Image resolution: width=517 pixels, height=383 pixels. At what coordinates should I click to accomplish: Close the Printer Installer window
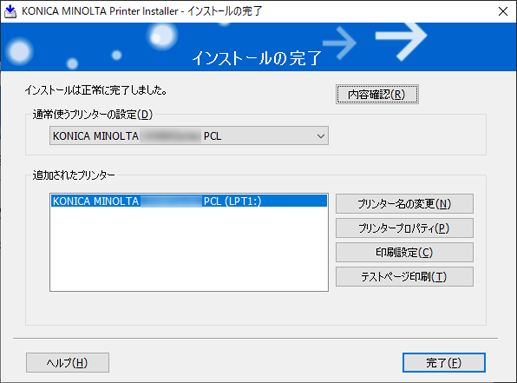point(503,11)
